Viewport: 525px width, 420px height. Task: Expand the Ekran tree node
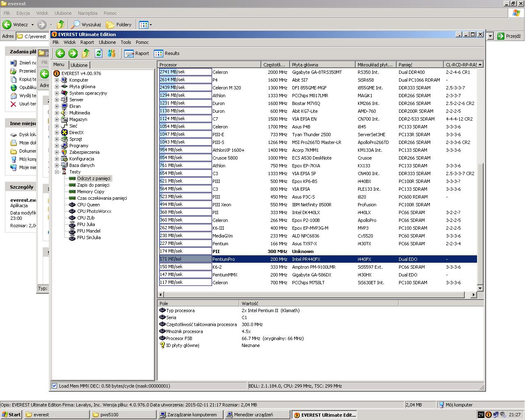57,106
